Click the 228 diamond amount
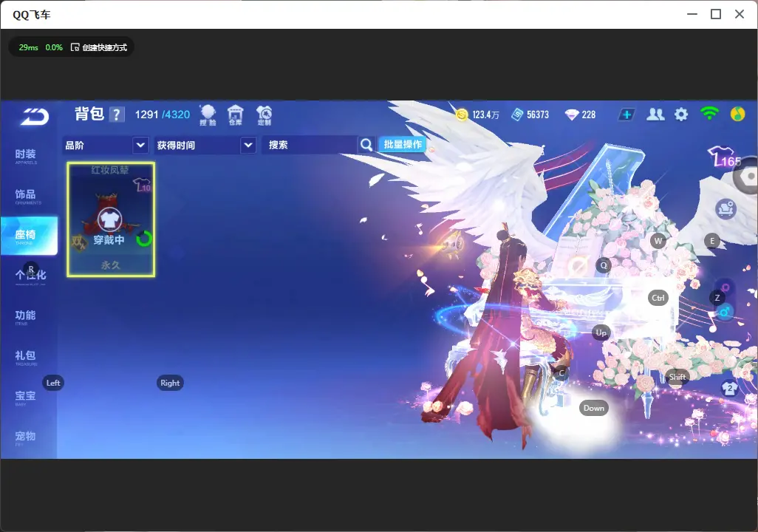The width and height of the screenshot is (758, 532). (588, 115)
